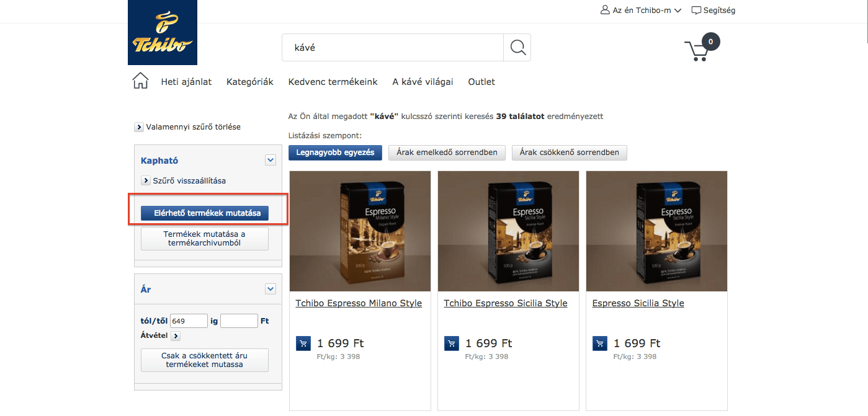Viewport: 868px width, 416px height.
Task: Click the 39 találatot result count text
Action: (x=520, y=116)
